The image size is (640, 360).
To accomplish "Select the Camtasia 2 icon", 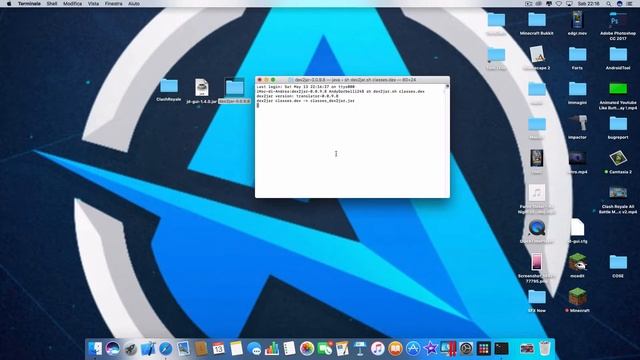I will coord(618,162).
